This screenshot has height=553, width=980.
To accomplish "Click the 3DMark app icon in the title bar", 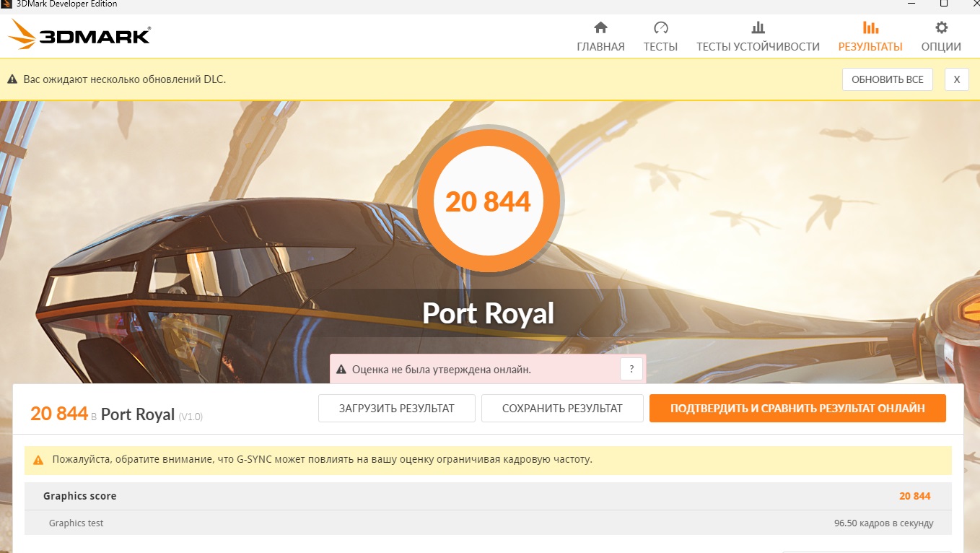I will pyautogui.click(x=7, y=4).
